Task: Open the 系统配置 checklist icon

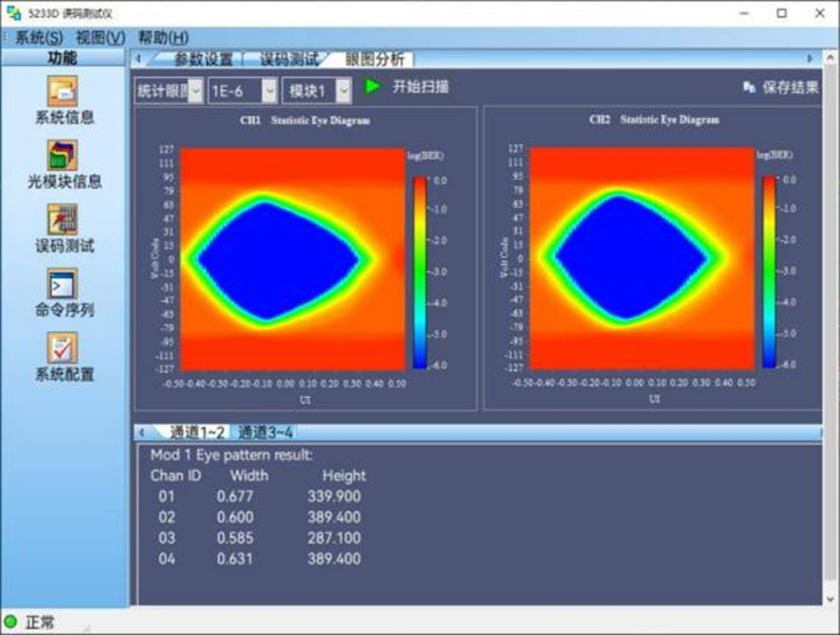Action: click(63, 348)
